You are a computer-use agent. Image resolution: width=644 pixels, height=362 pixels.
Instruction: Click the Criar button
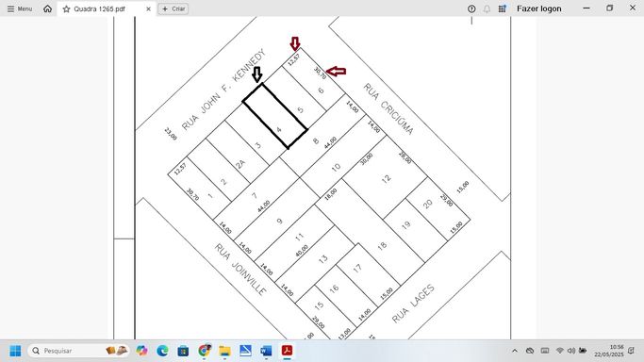(173, 8)
